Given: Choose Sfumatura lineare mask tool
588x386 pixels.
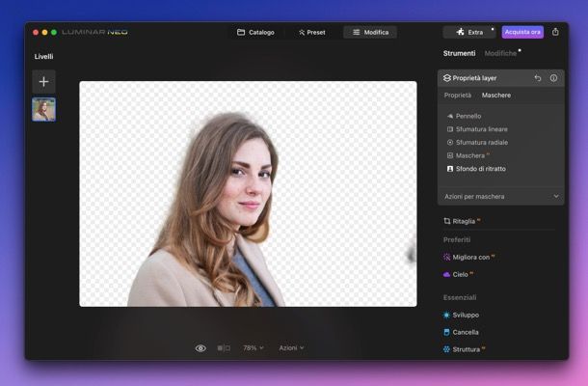Looking at the screenshot, I should 477,129.
